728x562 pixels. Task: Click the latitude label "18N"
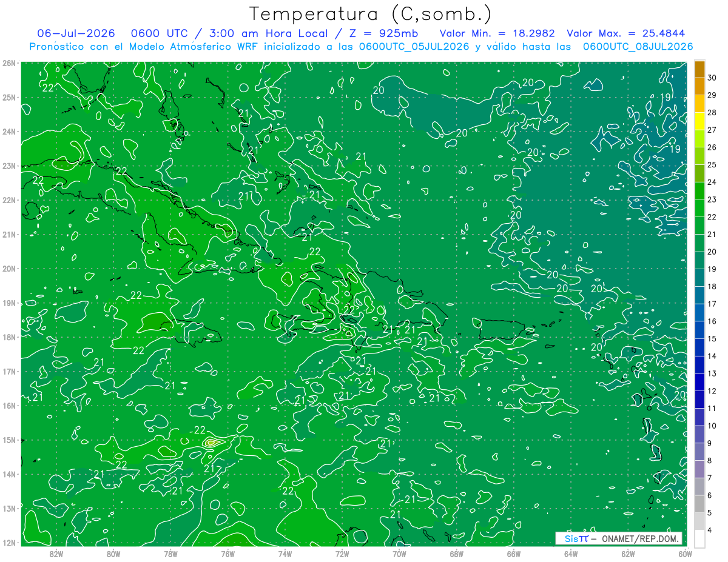[x=8, y=337]
